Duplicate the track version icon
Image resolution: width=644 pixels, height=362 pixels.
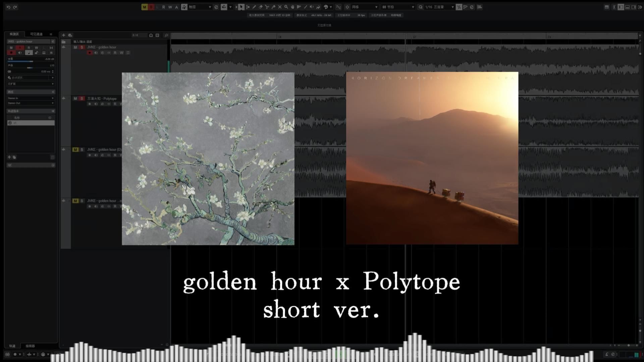tap(14, 157)
